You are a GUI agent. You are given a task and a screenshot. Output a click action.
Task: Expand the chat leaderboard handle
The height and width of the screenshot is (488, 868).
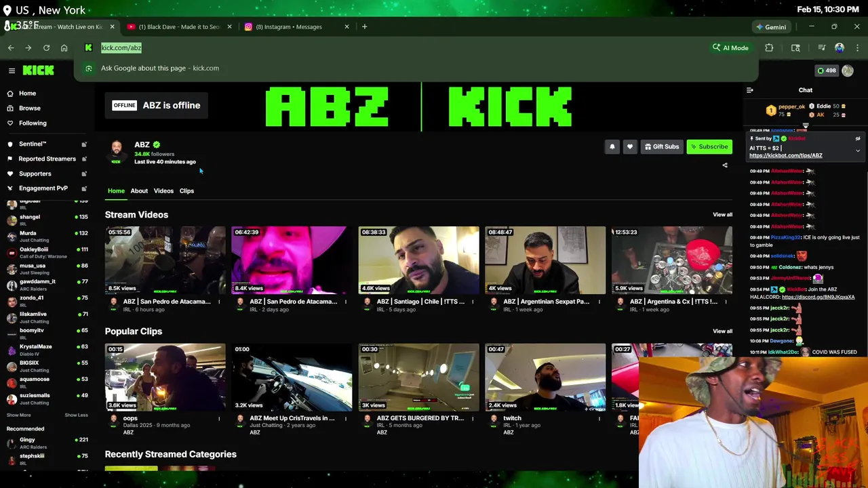point(806,126)
